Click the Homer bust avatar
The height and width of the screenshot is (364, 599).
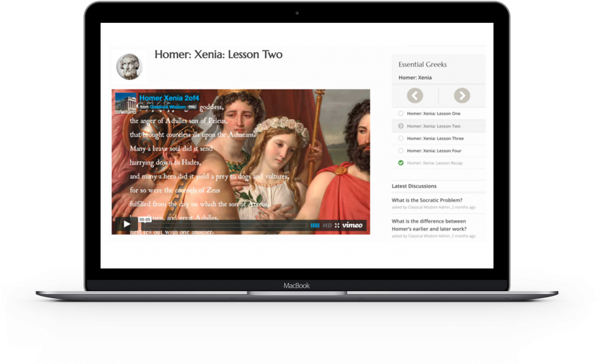(130, 67)
